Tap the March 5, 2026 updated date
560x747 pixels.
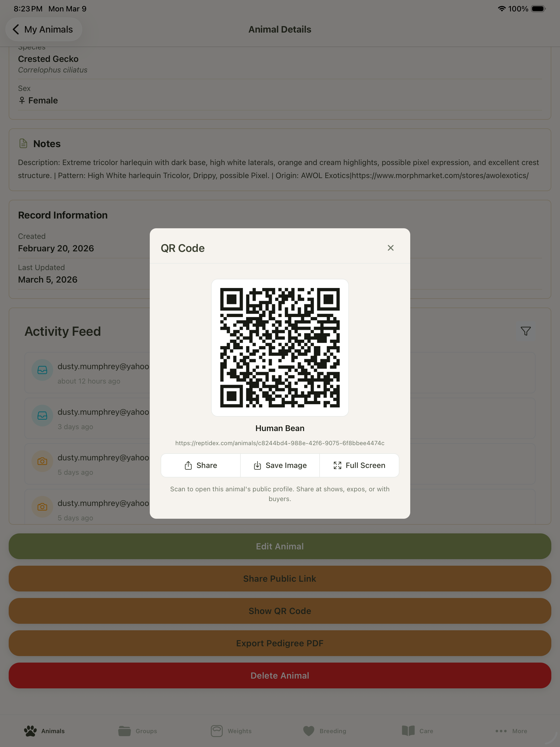[47, 280]
